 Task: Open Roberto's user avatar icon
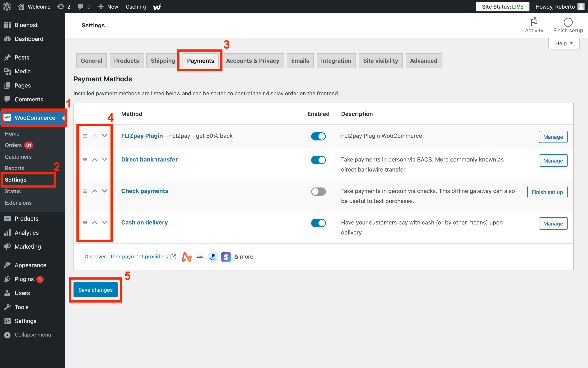coord(581,7)
